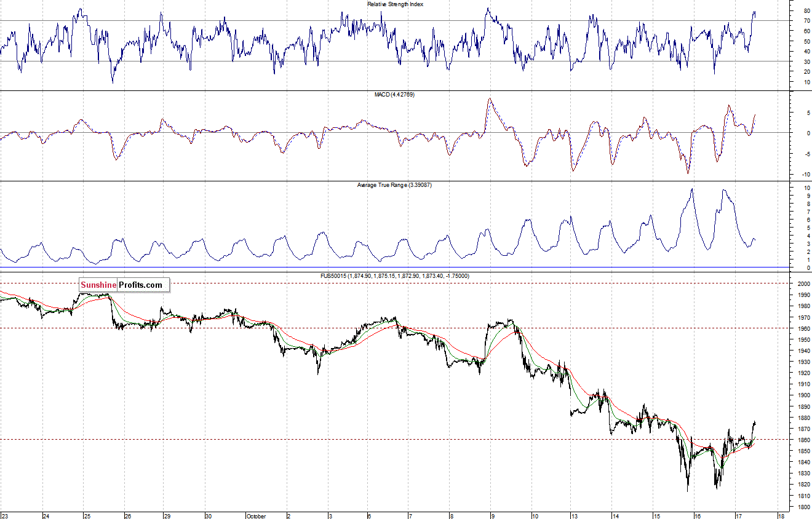The image size is (812, 519).
Task: Click date label 26 on time axis
Action: click(x=128, y=516)
